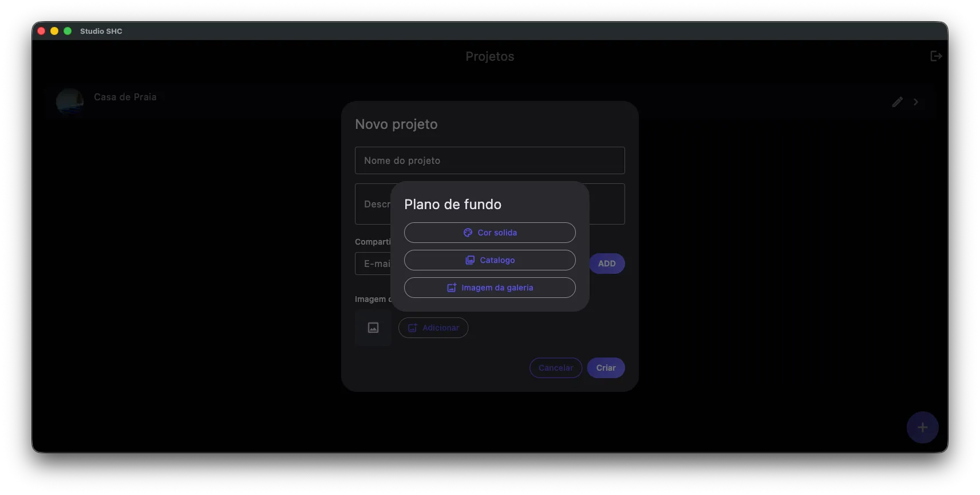Click the catalog stack icon
The width and height of the screenshot is (980, 495).
click(470, 260)
